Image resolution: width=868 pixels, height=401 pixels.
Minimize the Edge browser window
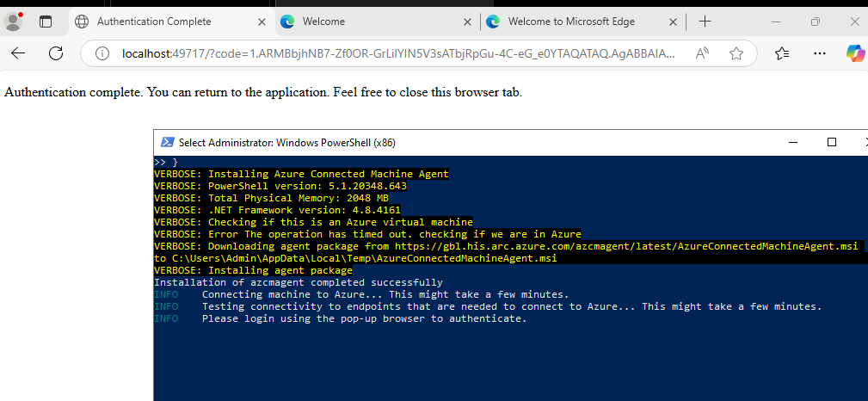[x=776, y=22]
